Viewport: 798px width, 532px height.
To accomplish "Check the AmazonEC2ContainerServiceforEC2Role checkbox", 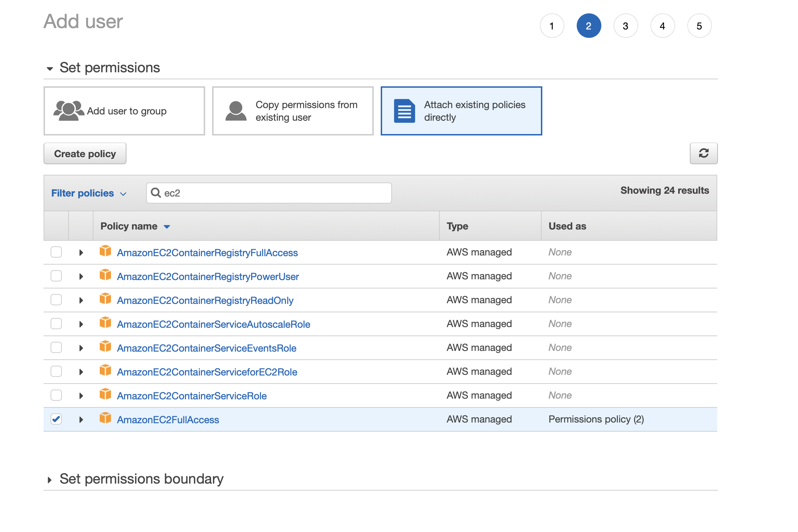I will (x=56, y=371).
